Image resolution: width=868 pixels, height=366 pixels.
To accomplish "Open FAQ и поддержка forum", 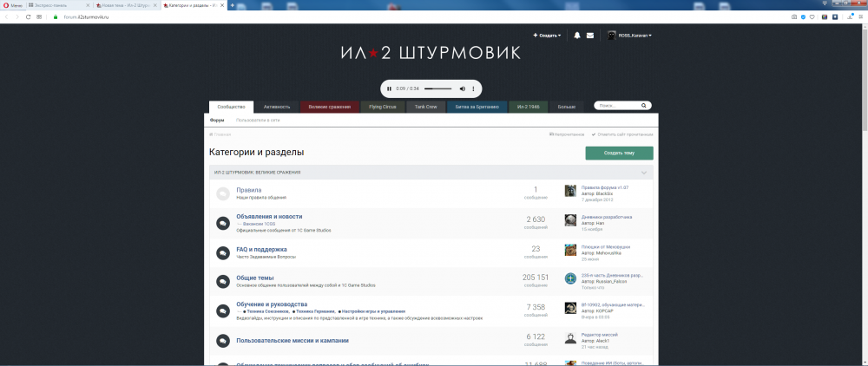I will (261, 249).
